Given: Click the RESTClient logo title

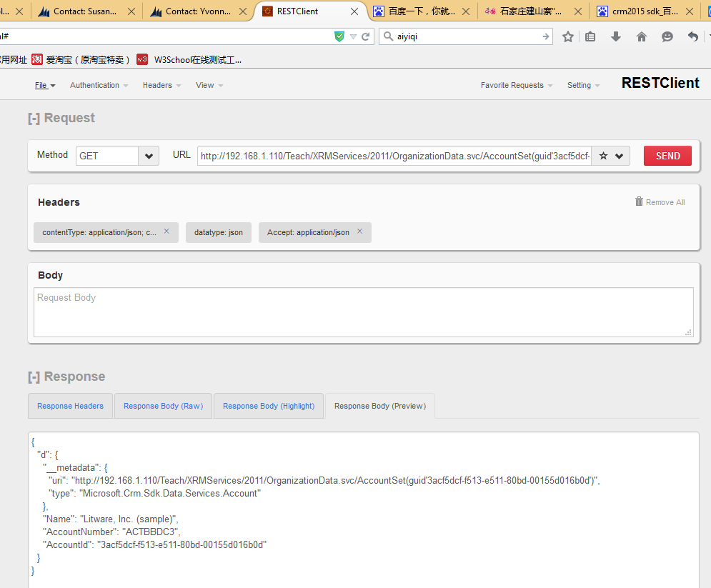Looking at the screenshot, I should (x=660, y=83).
